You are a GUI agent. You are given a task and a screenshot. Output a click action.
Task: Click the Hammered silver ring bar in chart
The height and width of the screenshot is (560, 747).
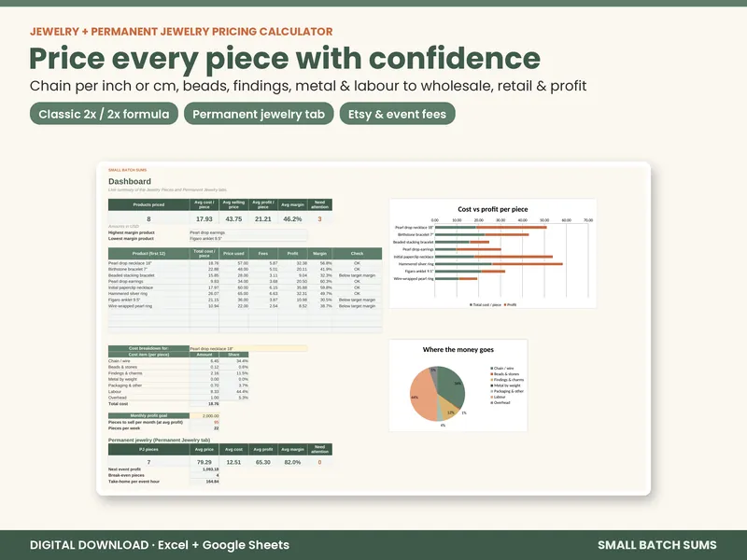499,264
